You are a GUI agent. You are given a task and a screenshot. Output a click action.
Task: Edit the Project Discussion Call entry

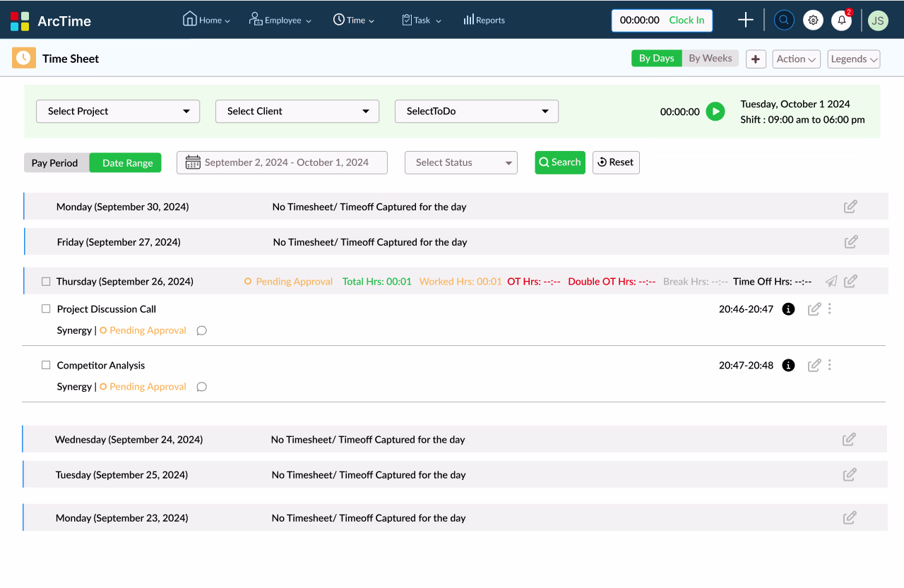[x=814, y=308]
